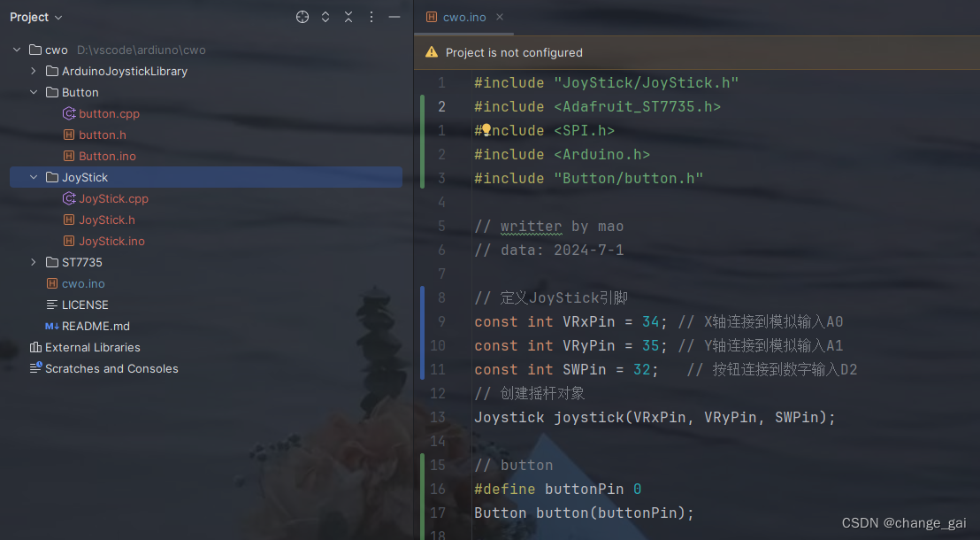Close the cwo.ino editor tab
The width and height of the screenshot is (980, 540).
[500, 17]
